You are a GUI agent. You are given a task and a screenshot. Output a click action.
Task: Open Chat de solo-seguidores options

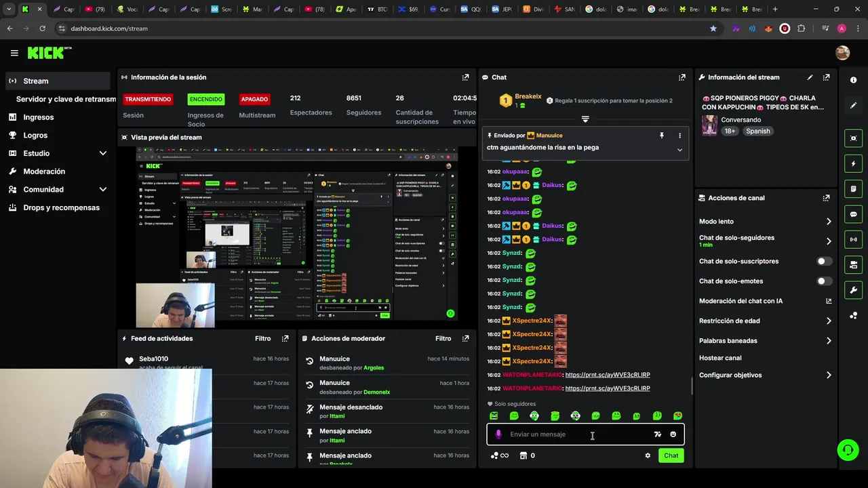point(765,241)
